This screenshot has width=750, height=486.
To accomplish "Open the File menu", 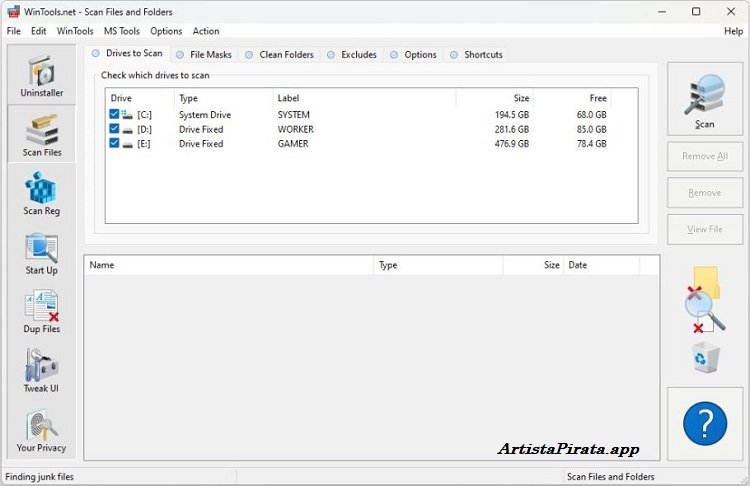I will coord(13,31).
